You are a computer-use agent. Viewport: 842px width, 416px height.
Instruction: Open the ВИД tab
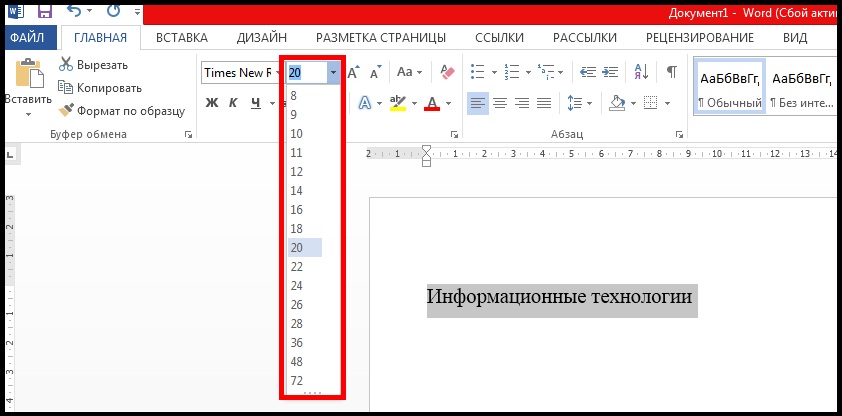point(795,38)
